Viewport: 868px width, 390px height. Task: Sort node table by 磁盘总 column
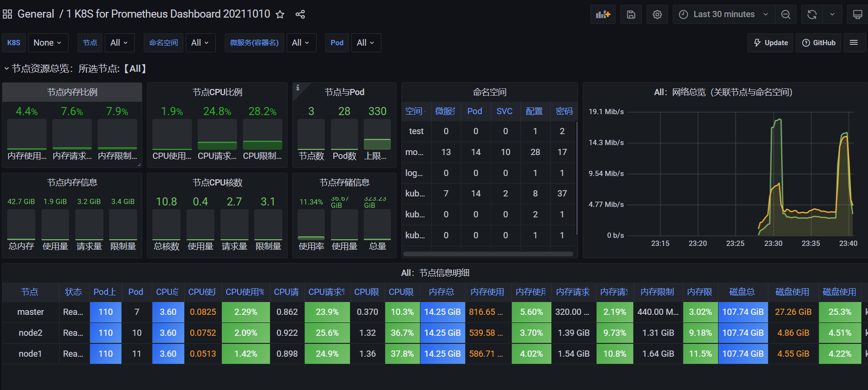(742, 292)
